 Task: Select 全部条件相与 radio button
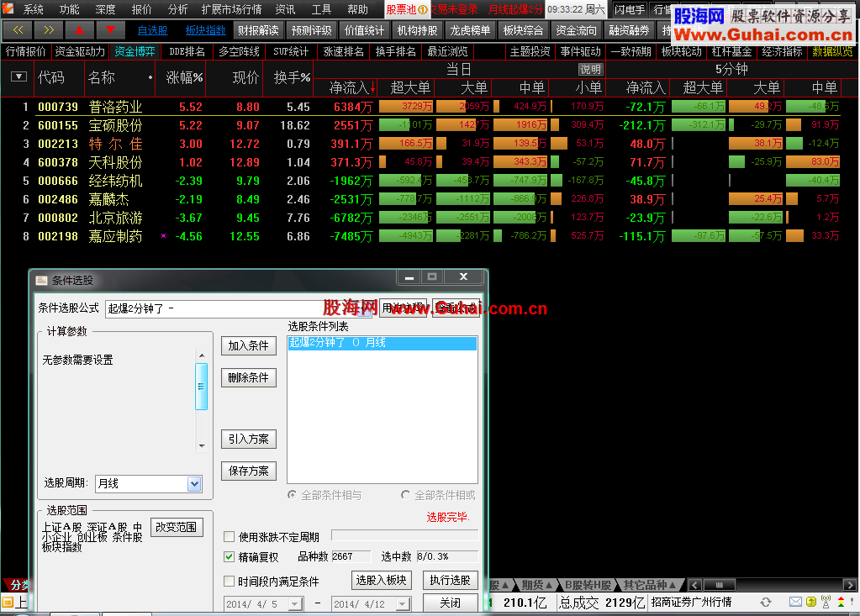pos(293,495)
